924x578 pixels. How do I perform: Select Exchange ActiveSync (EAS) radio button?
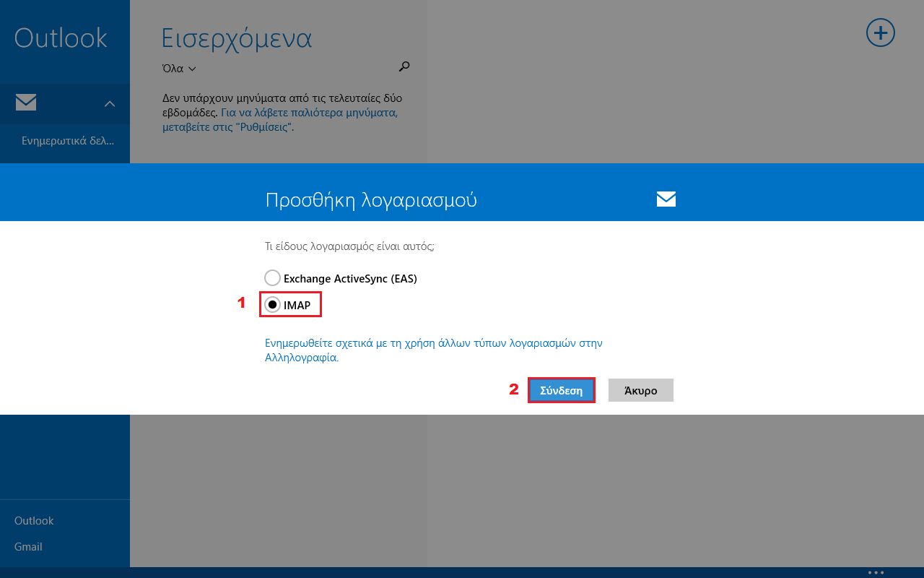(272, 278)
